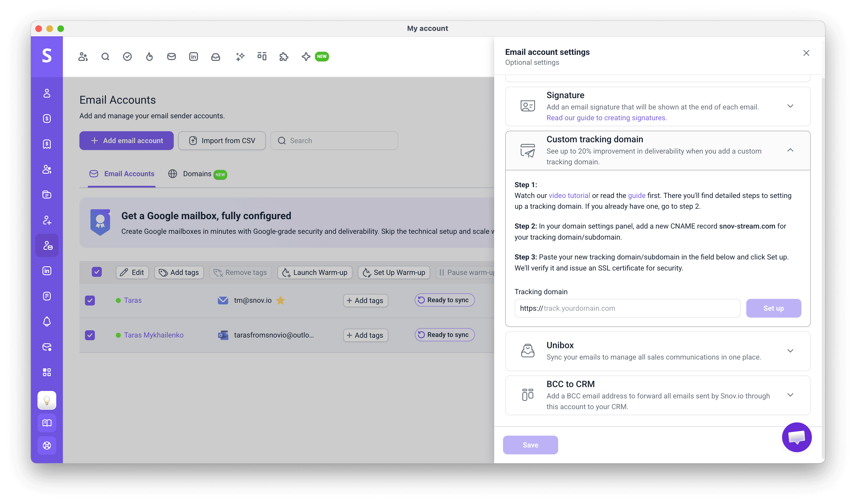Click the lightbulb tips icon in sidebar
Screen dimensions: 856x504
click(x=47, y=401)
